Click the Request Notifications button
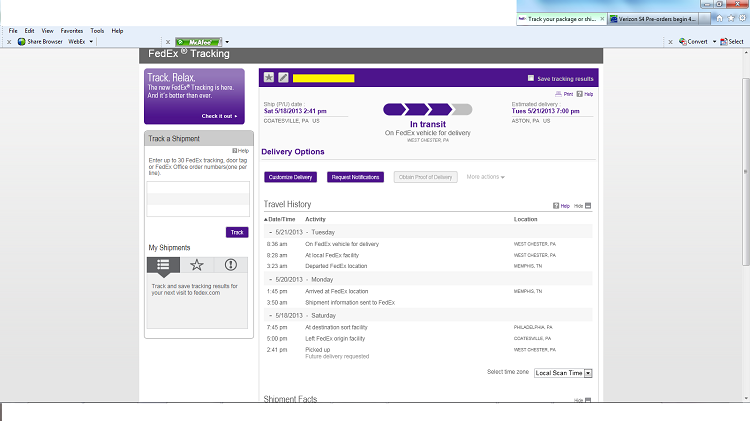750x421 pixels. pos(355,177)
